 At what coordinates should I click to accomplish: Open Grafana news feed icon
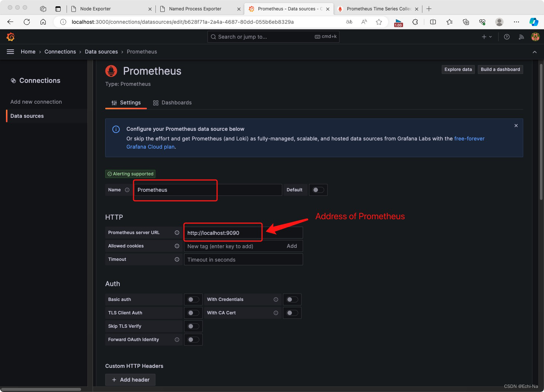point(521,37)
